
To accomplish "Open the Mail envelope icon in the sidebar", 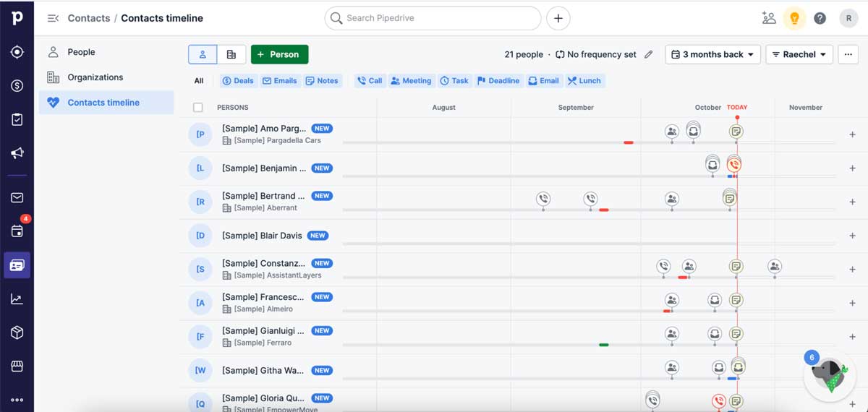I will (x=17, y=197).
